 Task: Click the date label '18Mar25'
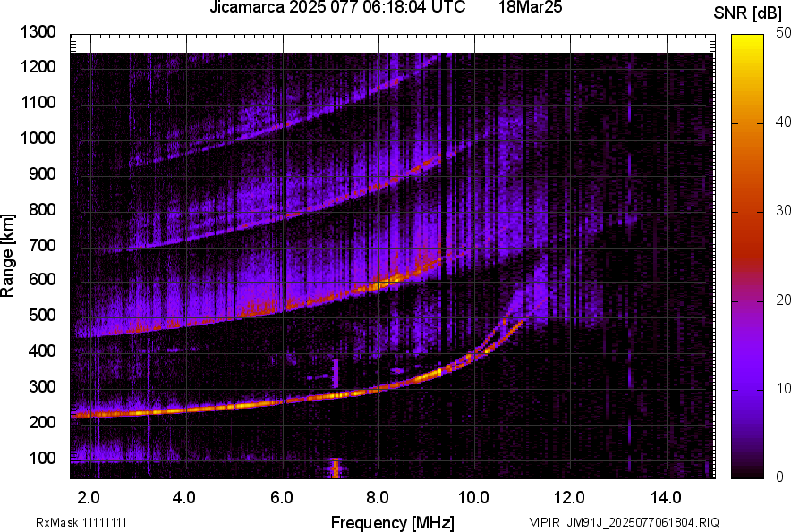tap(531, 7)
